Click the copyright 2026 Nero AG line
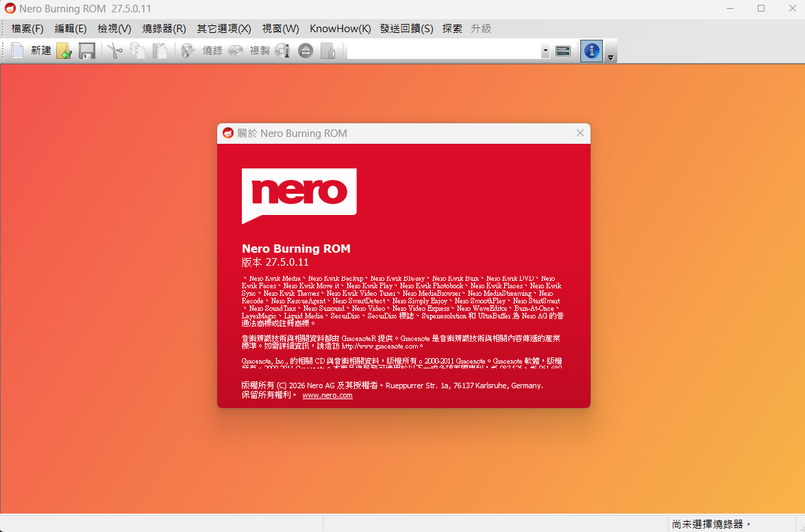Screen dimensions: 805x532 tap(393, 385)
